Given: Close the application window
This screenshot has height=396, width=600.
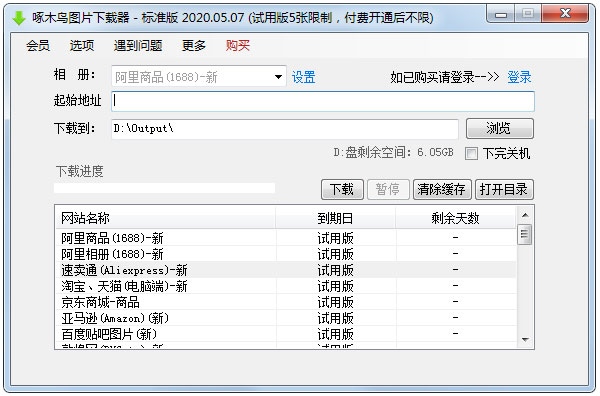Looking at the screenshot, I should [x=566, y=14].
